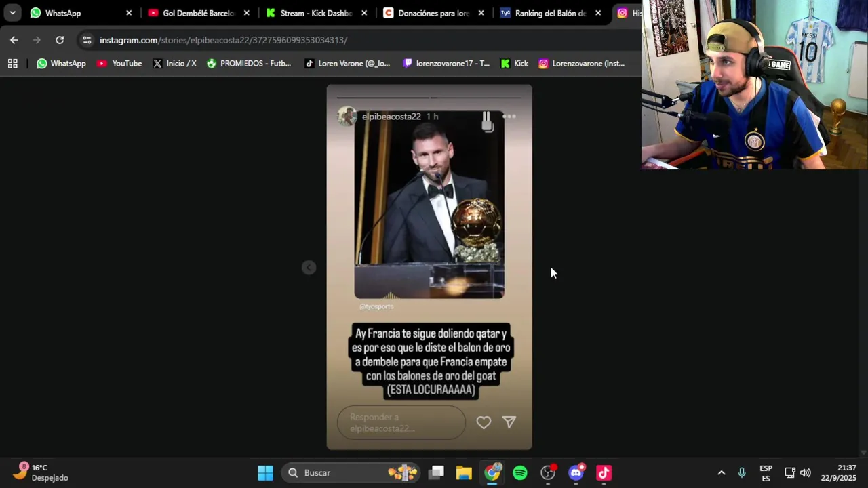The image size is (868, 488).
Task: Jump to the second story progress segment
Action: click(x=476, y=98)
